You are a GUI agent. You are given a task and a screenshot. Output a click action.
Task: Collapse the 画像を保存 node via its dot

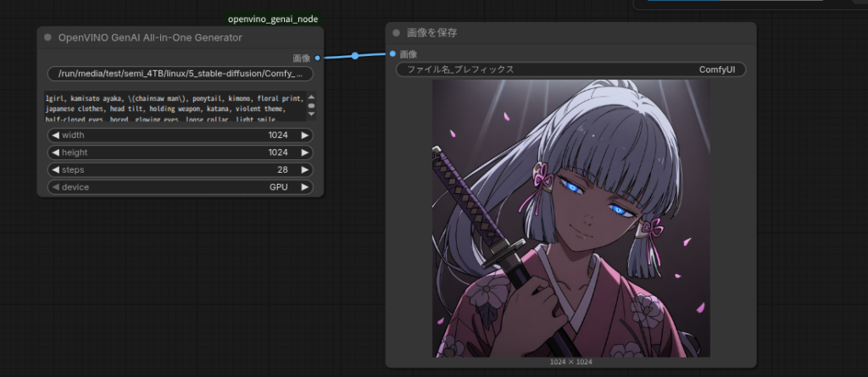396,33
